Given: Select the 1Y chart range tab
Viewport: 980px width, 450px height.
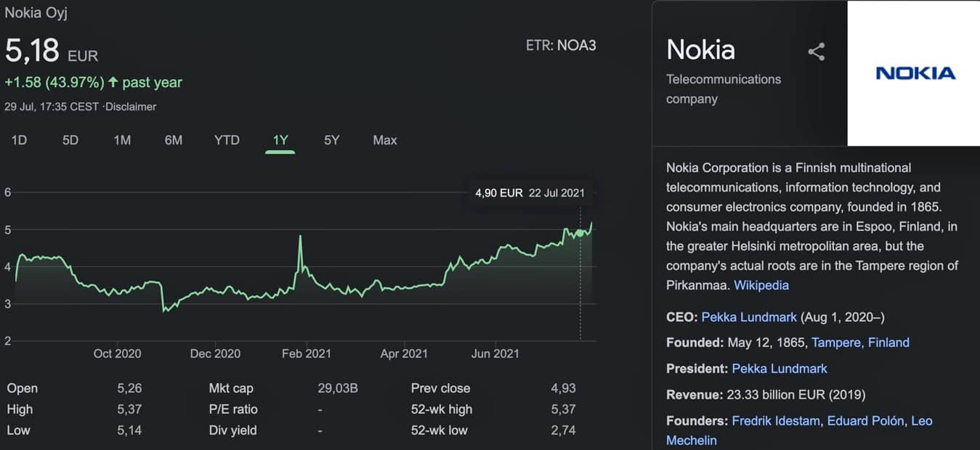Looking at the screenshot, I should coord(280,140).
